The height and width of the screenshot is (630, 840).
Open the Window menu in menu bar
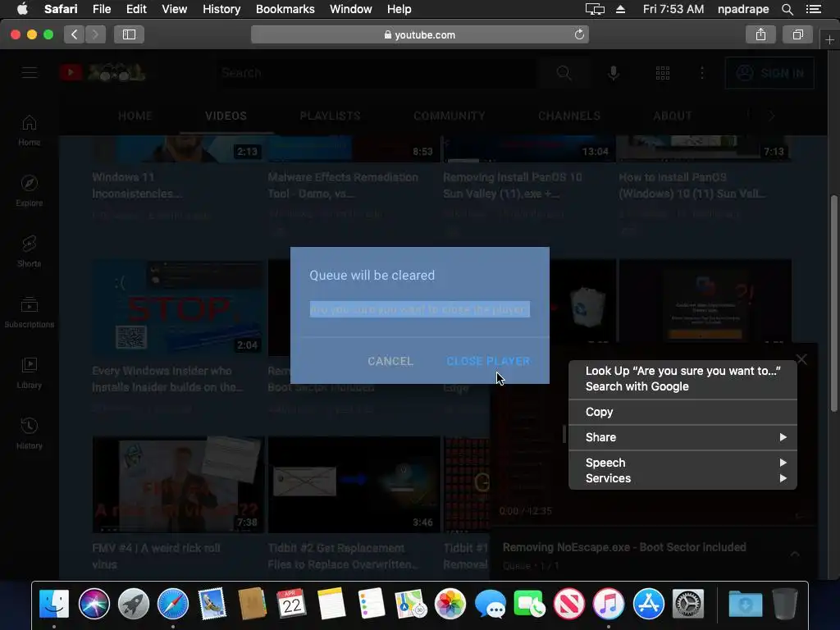[x=350, y=9]
